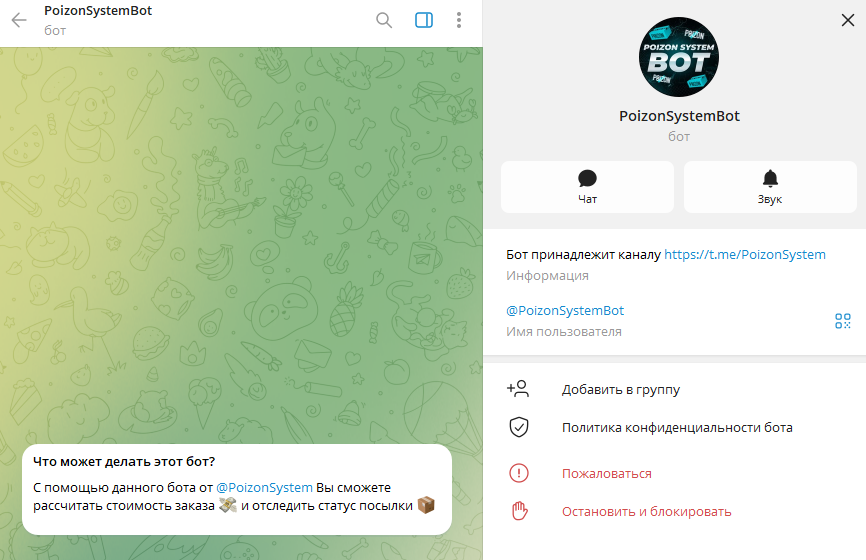The width and height of the screenshot is (866, 560).
Task: Click the red hand stop icon
Action: click(x=519, y=511)
